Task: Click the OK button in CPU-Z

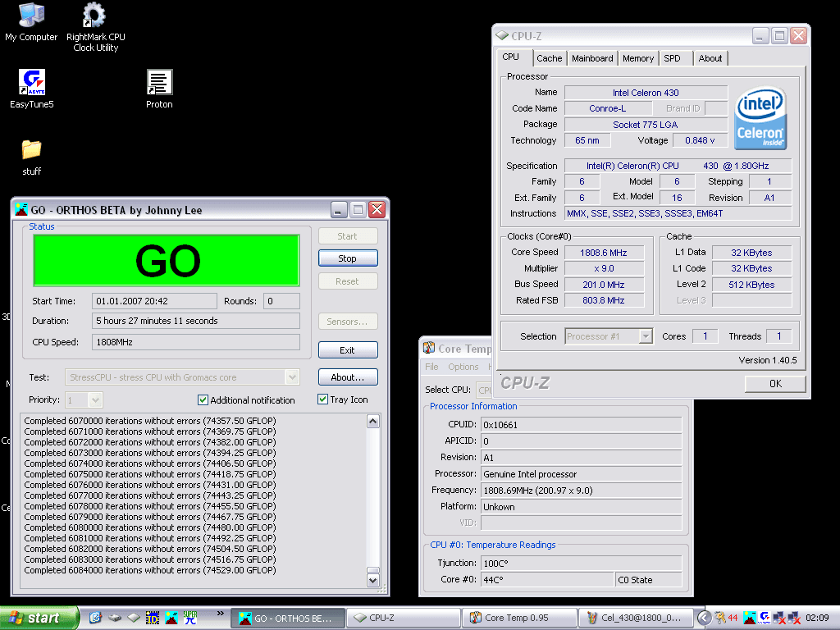Action: pyautogui.click(x=775, y=384)
